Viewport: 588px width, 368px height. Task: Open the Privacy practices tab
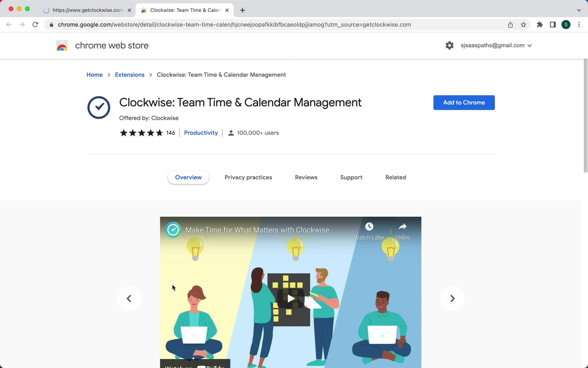[248, 177]
